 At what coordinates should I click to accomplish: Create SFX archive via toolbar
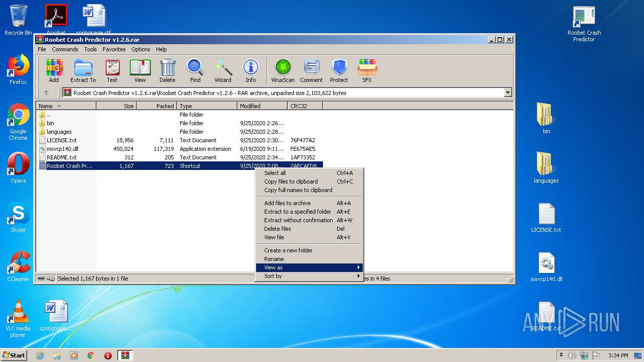pos(367,70)
